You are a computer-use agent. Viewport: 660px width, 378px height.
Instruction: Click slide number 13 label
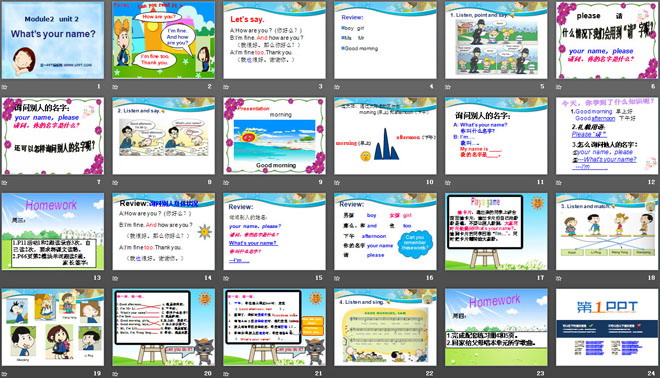coord(97,278)
